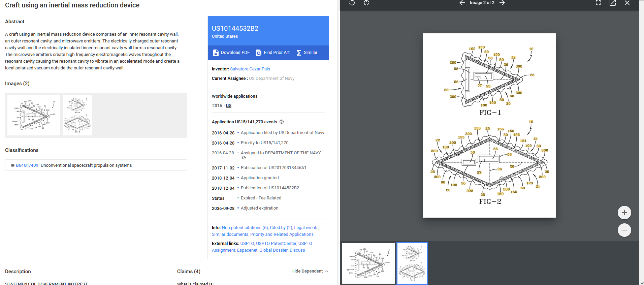This screenshot has width=644, height=285.
Task: Open help icon beside application events
Action: point(282,122)
